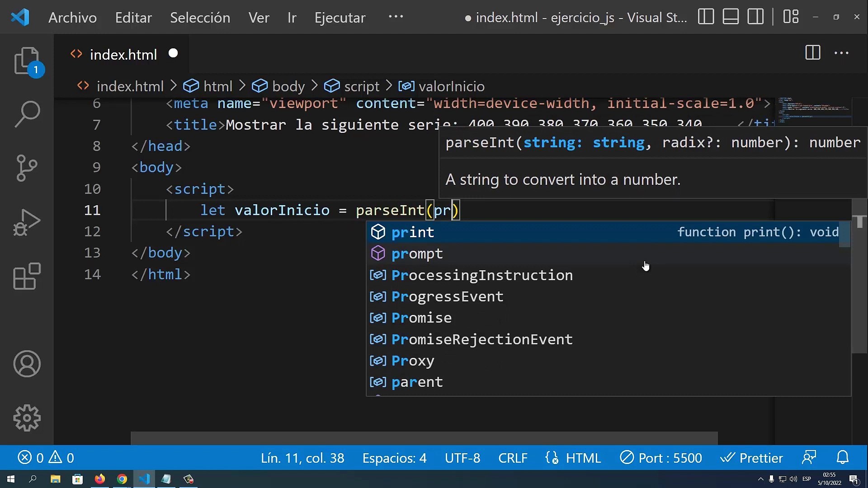The image size is (868, 488).
Task: Click the Prettier formatter status icon
Action: click(x=752, y=458)
